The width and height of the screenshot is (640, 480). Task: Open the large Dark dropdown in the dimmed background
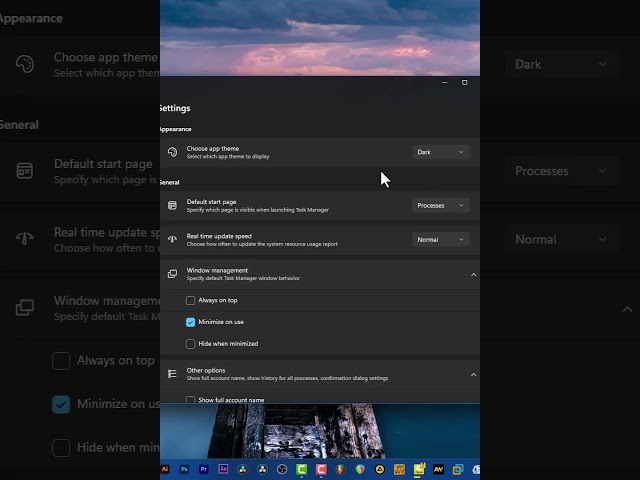click(x=561, y=64)
